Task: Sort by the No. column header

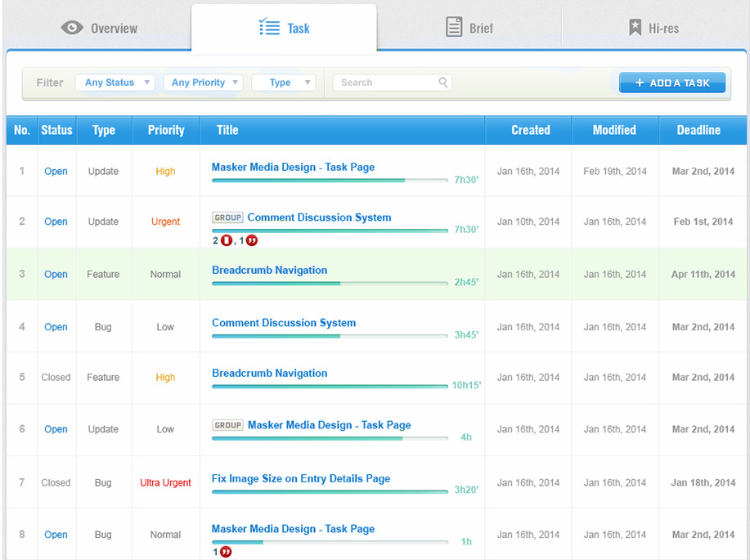Action: point(22,130)
